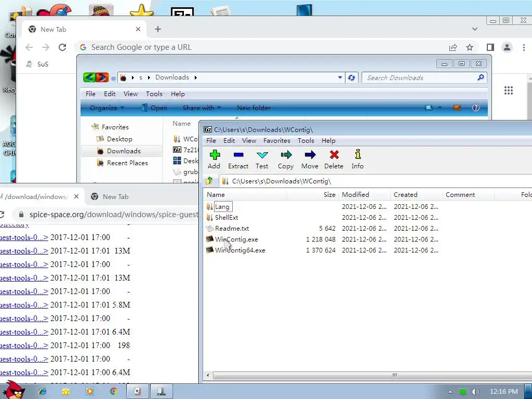Click New folder in Explorer

(x=254, y=108)
